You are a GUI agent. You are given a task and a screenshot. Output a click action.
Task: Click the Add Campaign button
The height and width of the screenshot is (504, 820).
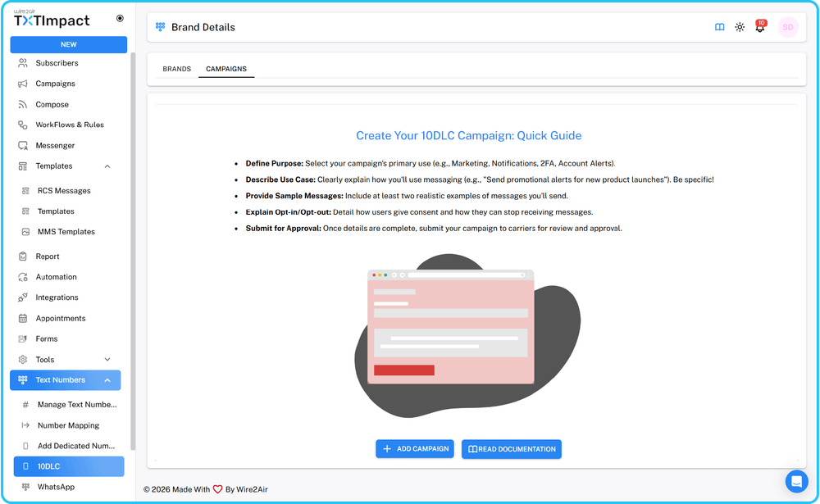click(415, 449)
